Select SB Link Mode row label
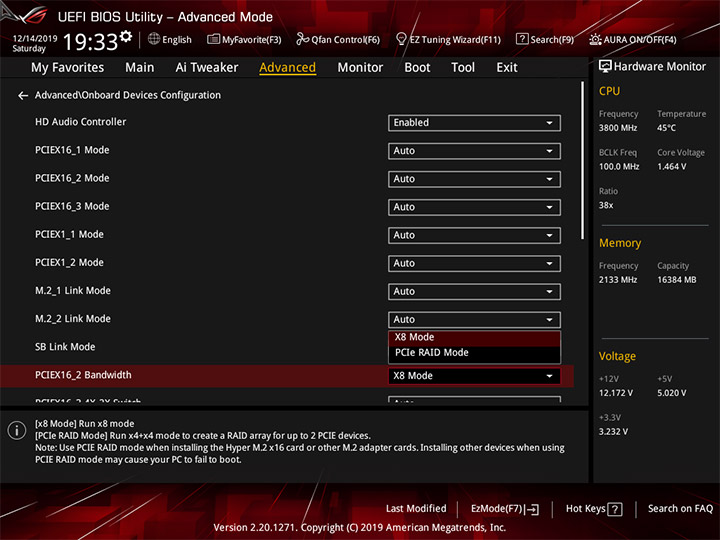 (x=65, y=347)
